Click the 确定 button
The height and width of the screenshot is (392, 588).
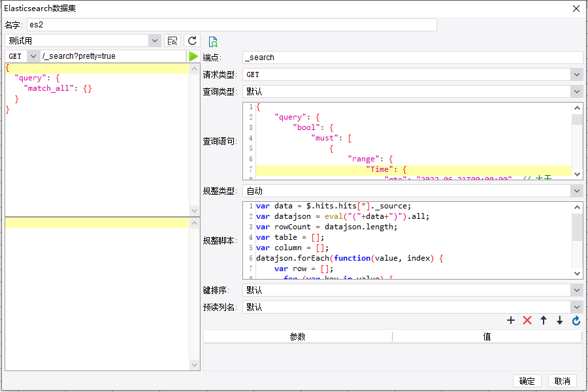pyautogui.click(x=527, y=381)
